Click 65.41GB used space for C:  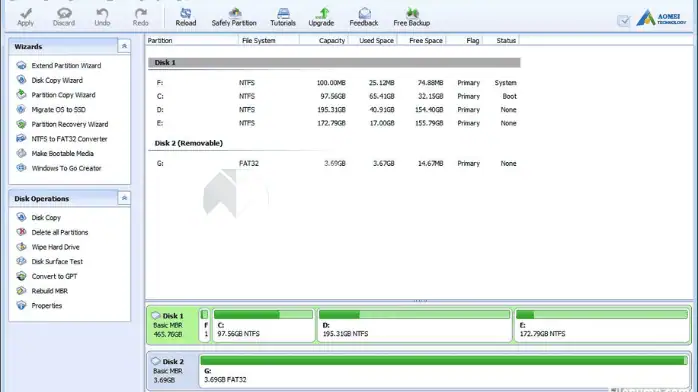(381, 96)
